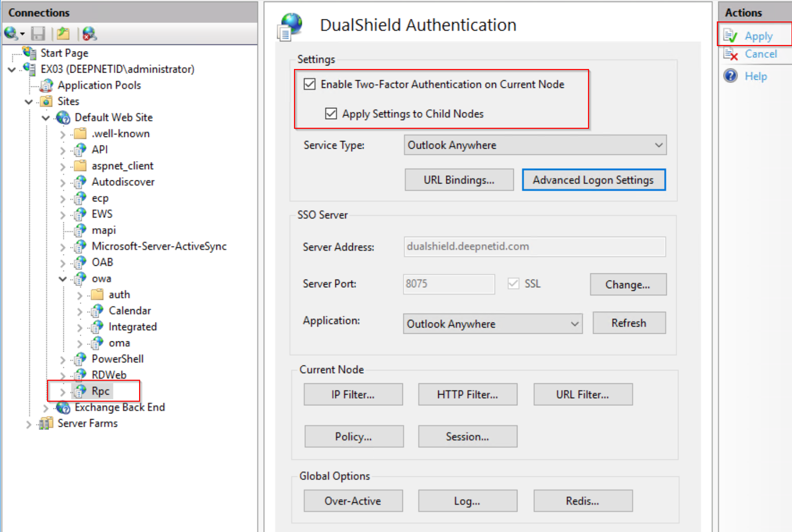Click Apply in the Actions pane
The height and width of the screenshot is (532, 792).
pos(758,36)
